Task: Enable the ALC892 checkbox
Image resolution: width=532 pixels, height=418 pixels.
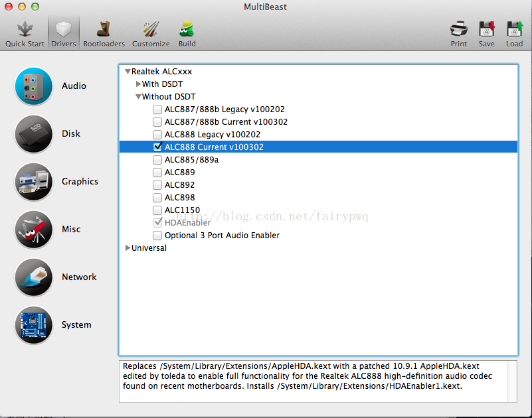Action: (x=157, y=184)
